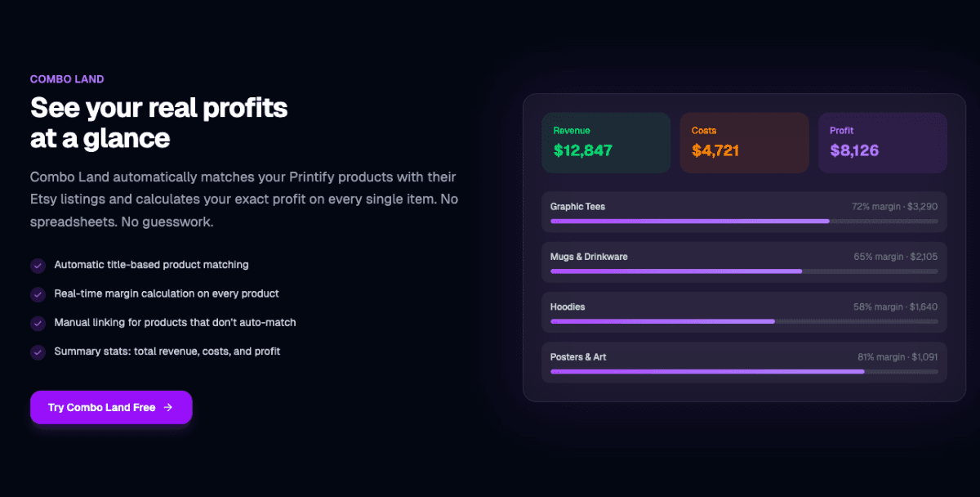
Task: Click the Hoodies margin progress bar
Action: (743, 321)
